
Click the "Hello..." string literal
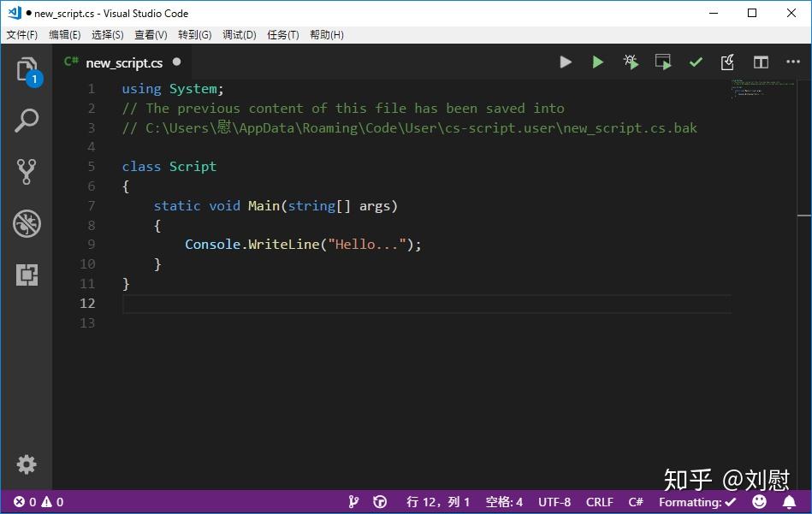click(367, 245)
